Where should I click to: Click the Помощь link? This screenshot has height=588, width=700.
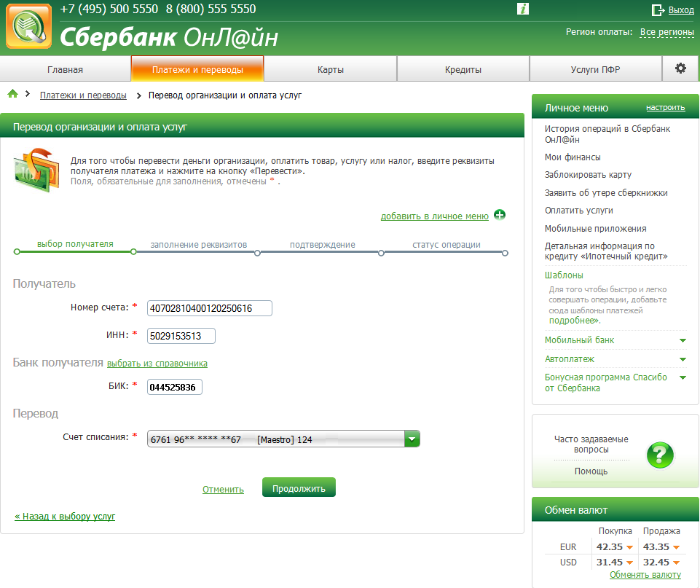[591, 471]
